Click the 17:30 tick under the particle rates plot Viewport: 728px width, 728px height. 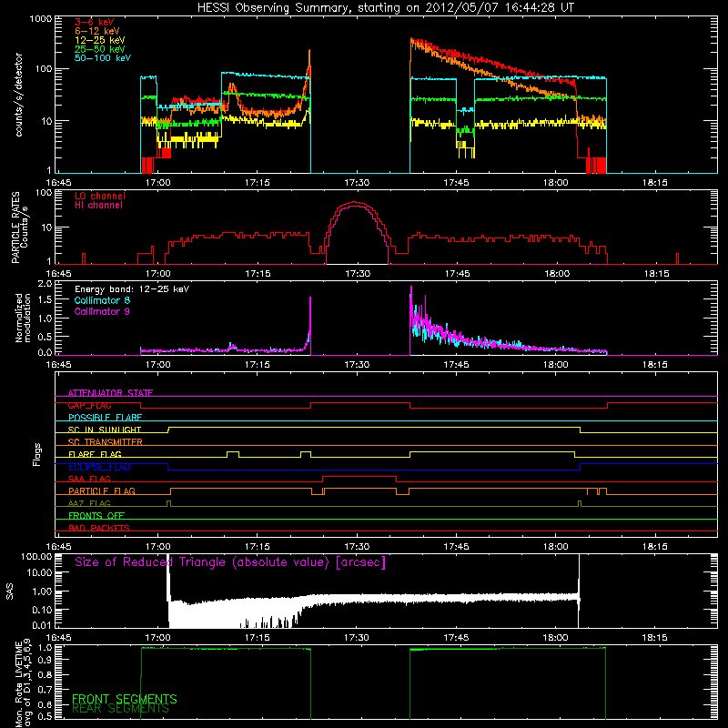(x=358, y=274)
